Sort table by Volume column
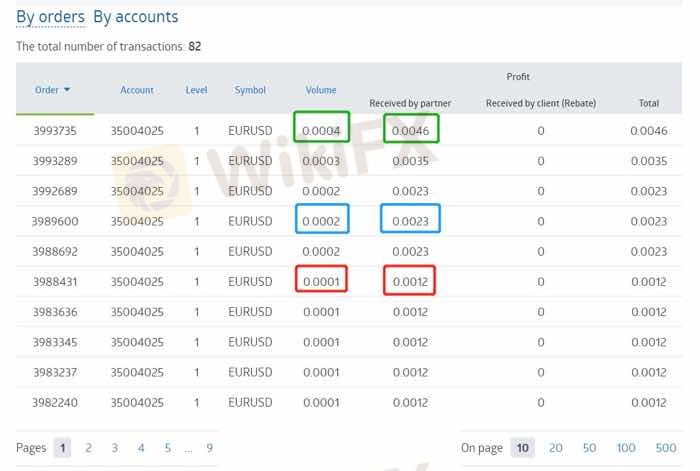The height and width of the screenshot is (471, 700). coord(321,90)
